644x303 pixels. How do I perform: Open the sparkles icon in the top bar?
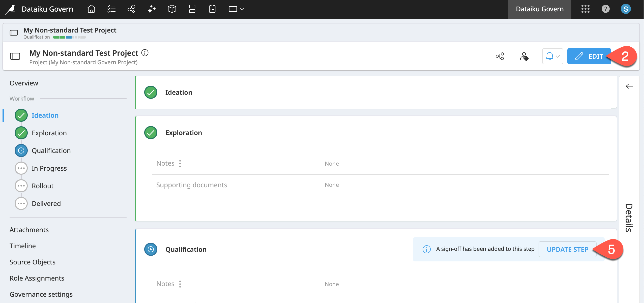coord(152,9)
